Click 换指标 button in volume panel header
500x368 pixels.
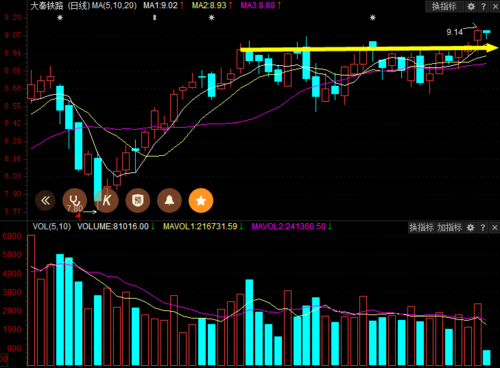421,228
